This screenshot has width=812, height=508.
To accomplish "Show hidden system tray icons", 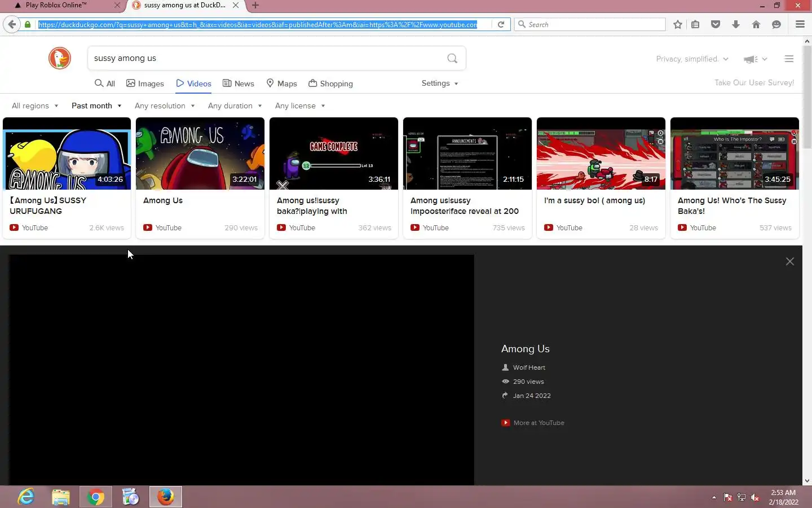I will [x=714, y=497].
